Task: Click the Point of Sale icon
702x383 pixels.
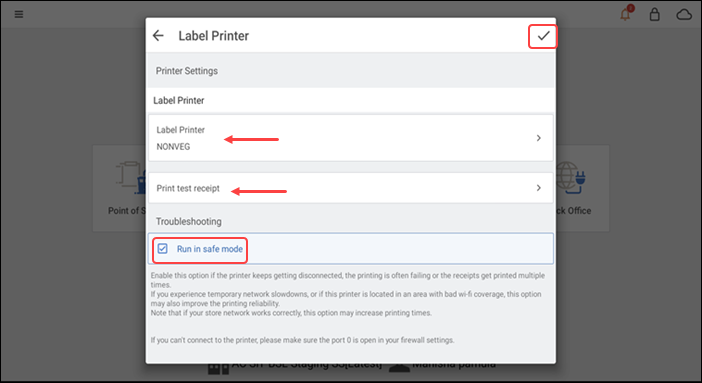Action: pos(131,177)
